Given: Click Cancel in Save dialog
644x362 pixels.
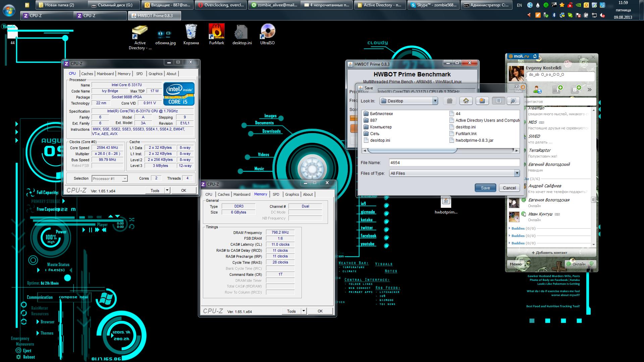Looking at the screenshot, I should point(509,188).
